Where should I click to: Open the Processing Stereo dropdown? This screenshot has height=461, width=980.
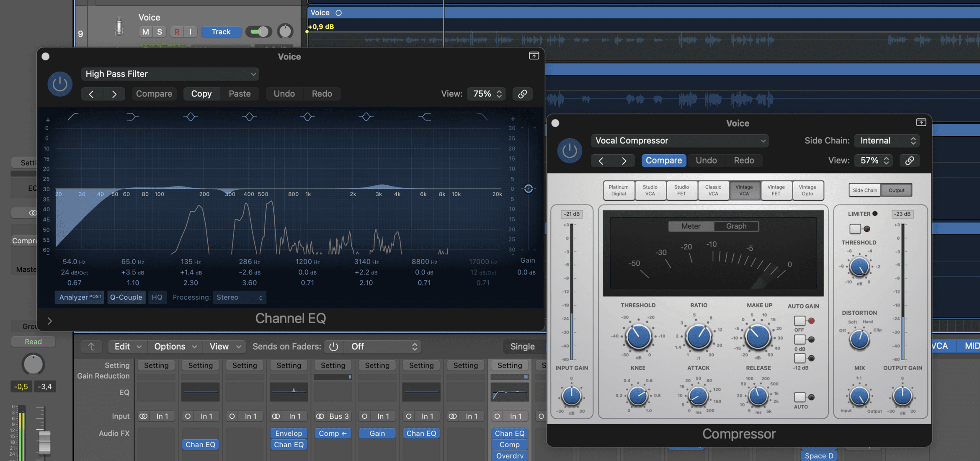pos(239,297)
